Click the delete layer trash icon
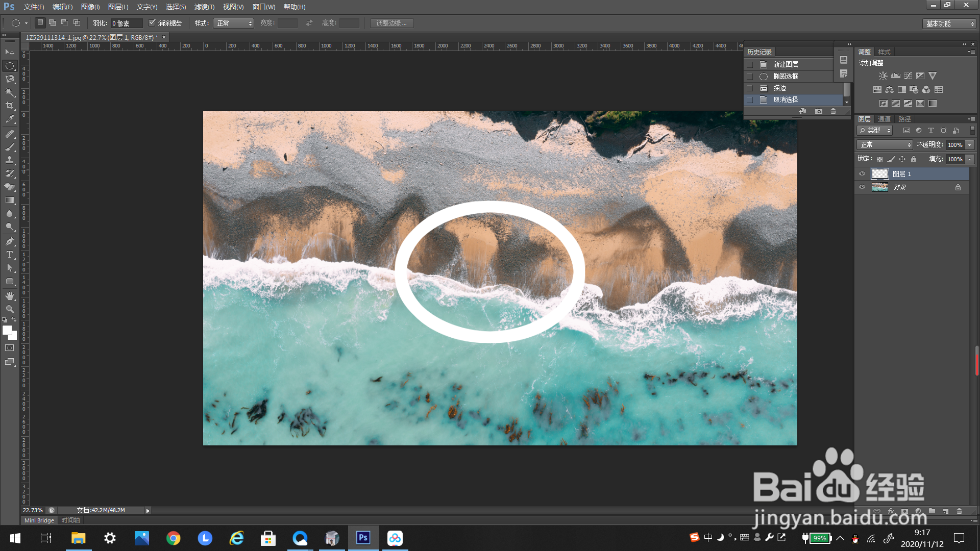 click(x=959, y=511)
